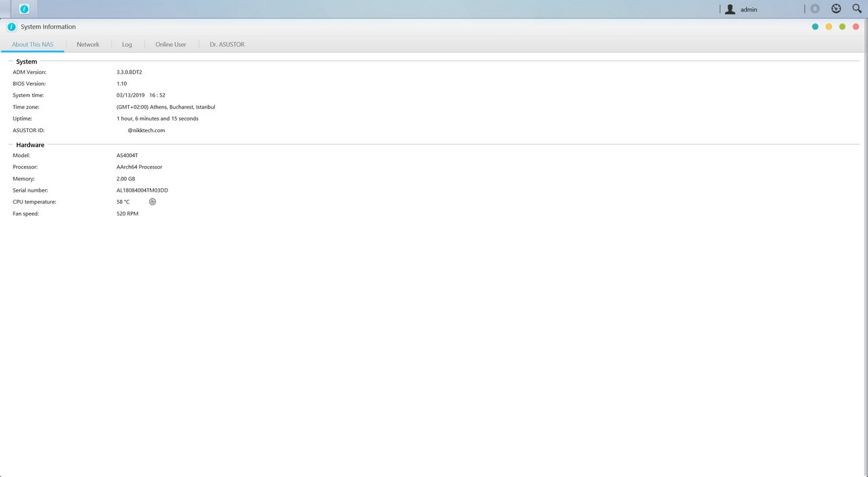Screen dimensions: 868x477
Task: Launch the Activity Monitor gauge icon
Action: 836,9
